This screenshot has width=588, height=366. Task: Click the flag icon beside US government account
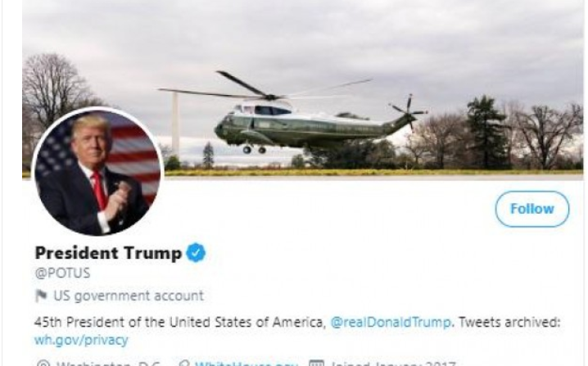(41, 296)
